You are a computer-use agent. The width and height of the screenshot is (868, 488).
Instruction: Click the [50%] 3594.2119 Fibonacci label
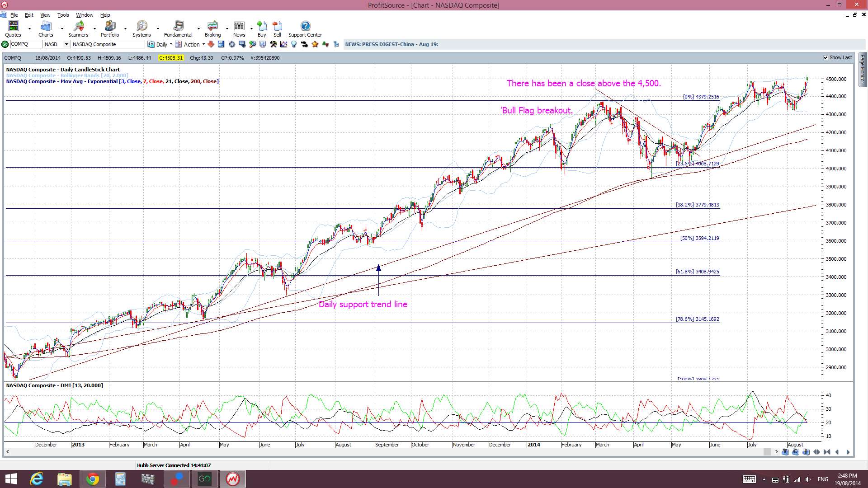[699, 238]
